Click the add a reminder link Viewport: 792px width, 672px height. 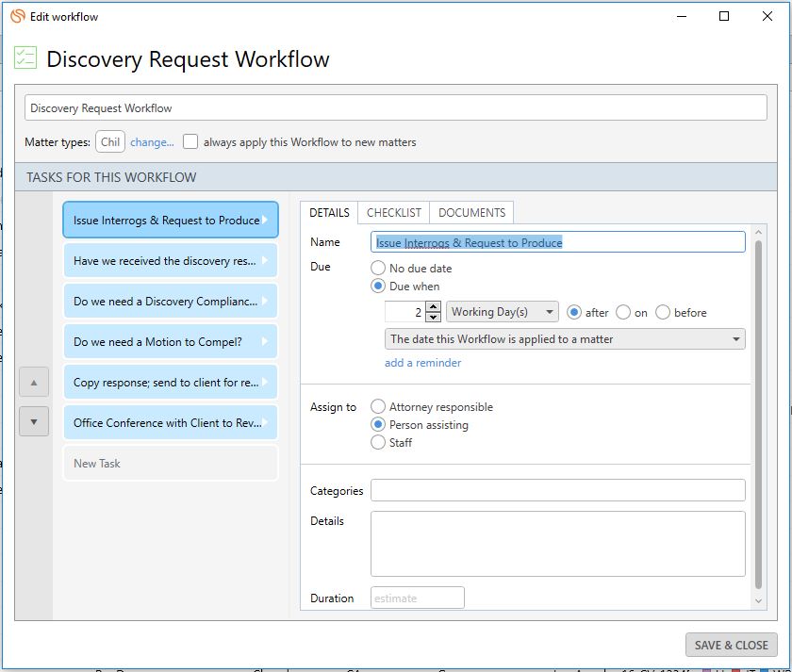[422, 363]
